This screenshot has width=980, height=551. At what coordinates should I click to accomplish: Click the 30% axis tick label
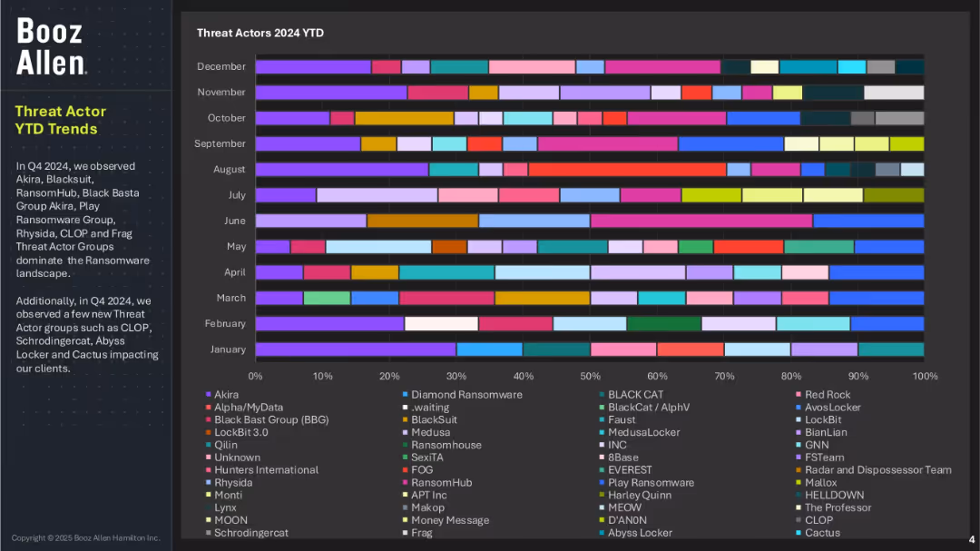click(456, 376)
